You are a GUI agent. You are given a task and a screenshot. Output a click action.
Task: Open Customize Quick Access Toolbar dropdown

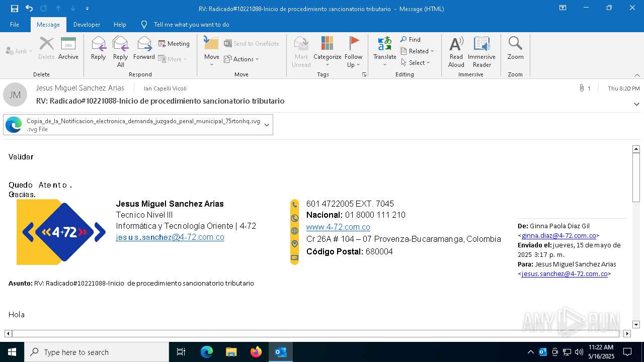[x=87, y=9]
